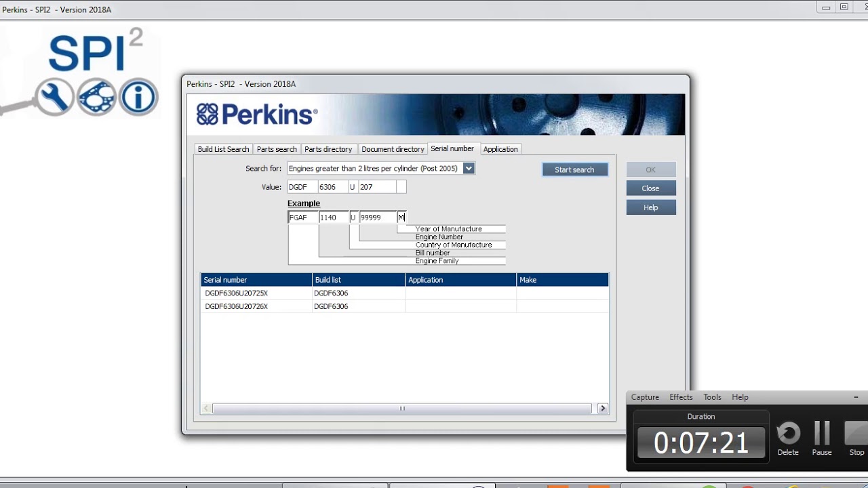This screenshot has height=488, width=868.
Task: Click the Country of Manufacture label
Action: click(454, 245)
